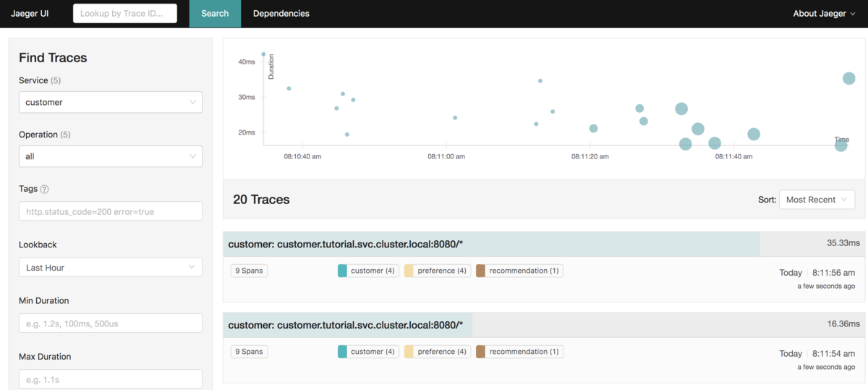Image resolution: width=868 pixels, height=390 pixels.
Task: Open the 16.36ms customer trace header
Action: [x=545, y=325]
